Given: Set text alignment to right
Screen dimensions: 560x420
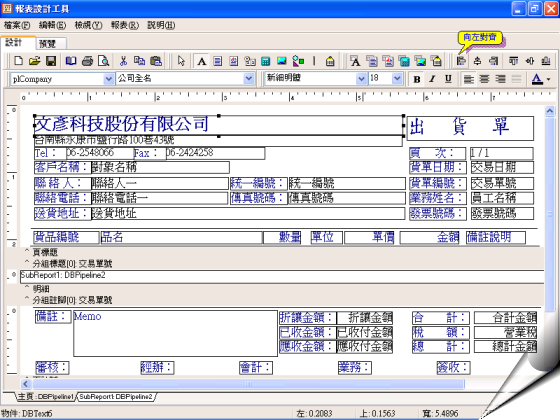Looking at the screenshot, I should tap(500, 79).
